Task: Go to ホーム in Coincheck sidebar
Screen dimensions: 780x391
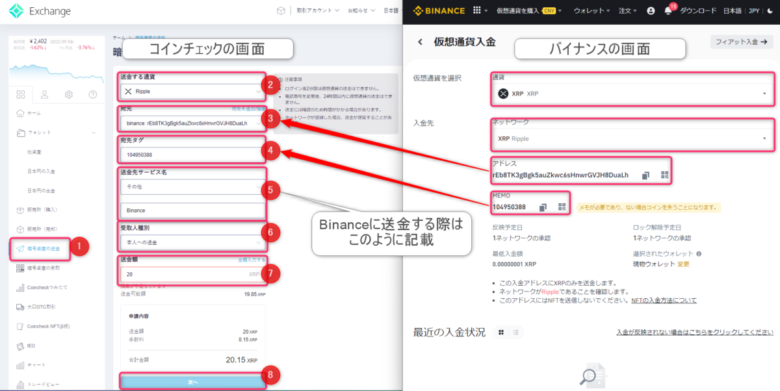Action: click(29, 113)
